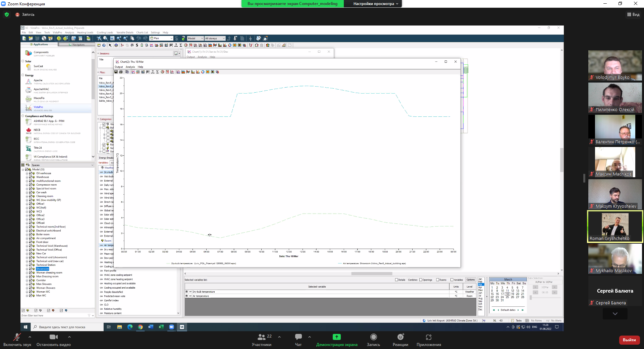Click the VistaPro application icon in sidebar

(29, 108)
